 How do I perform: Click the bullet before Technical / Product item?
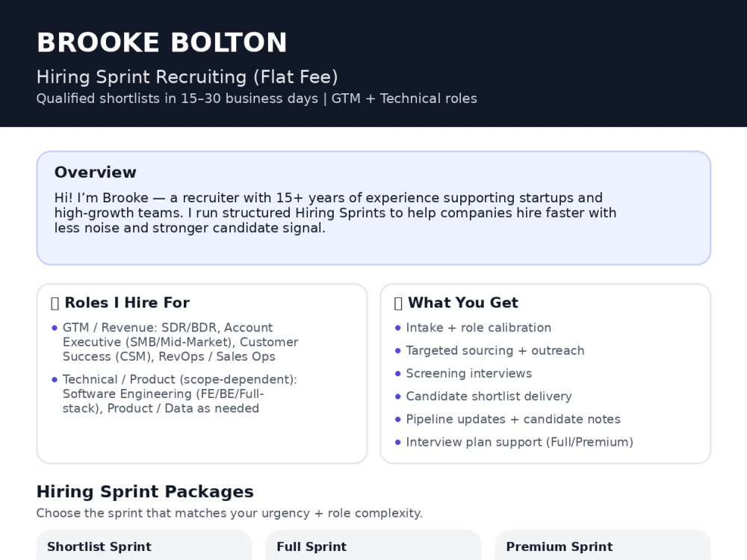click(x=55, y=379)
